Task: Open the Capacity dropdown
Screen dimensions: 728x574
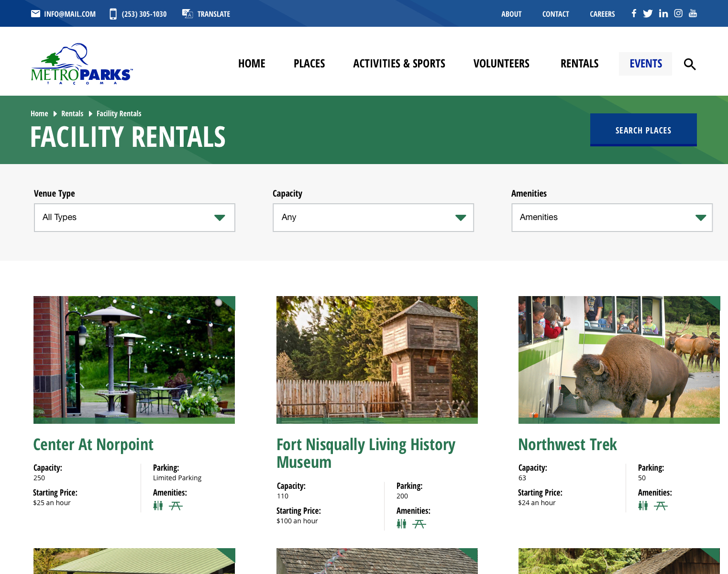Action: pyautogui.click(x=373, y=218)
